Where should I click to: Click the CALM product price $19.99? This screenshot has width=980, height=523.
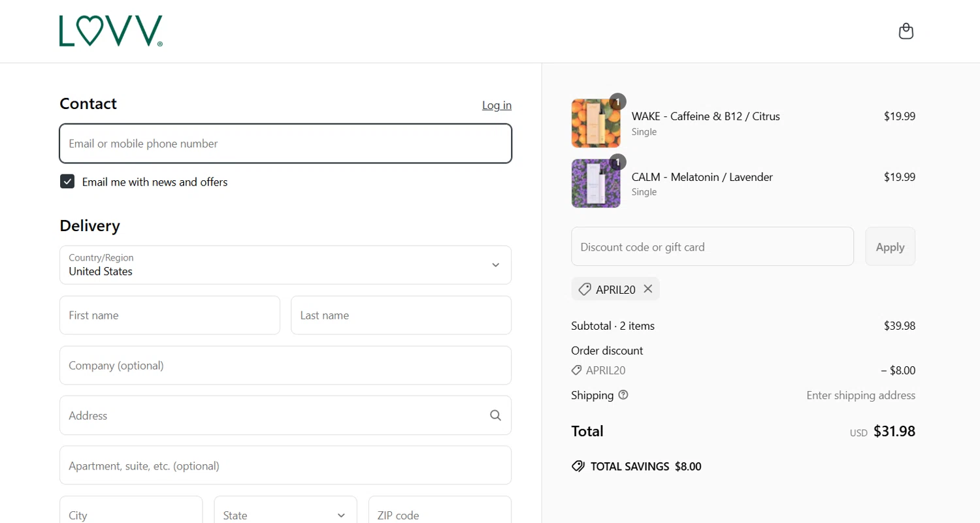coord(900,177)
